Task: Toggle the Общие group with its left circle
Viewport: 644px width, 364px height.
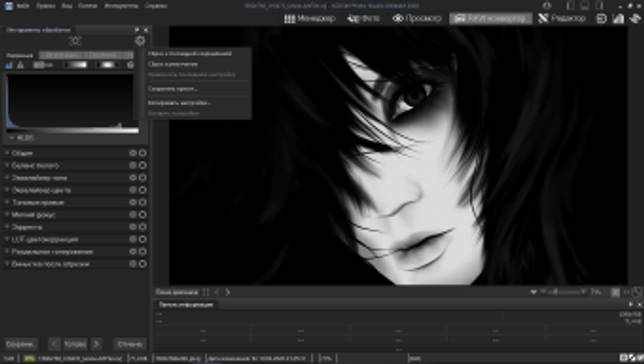Action: (x=133, y=153)
